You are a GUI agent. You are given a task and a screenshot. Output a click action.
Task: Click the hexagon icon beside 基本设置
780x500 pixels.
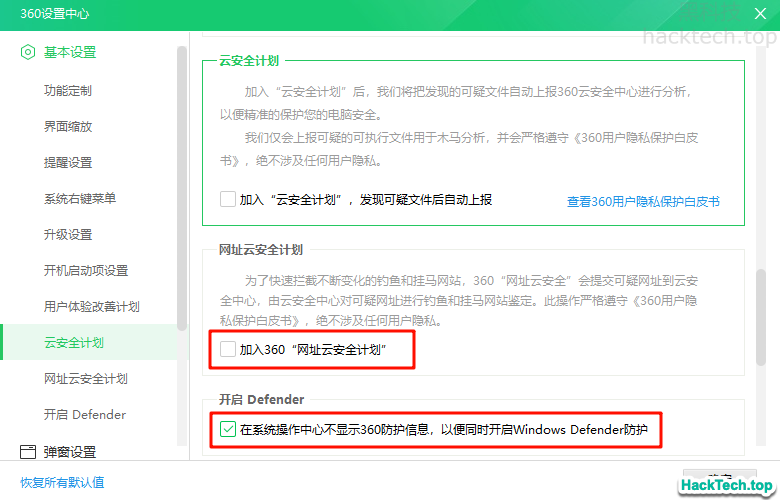coord(28,52)
